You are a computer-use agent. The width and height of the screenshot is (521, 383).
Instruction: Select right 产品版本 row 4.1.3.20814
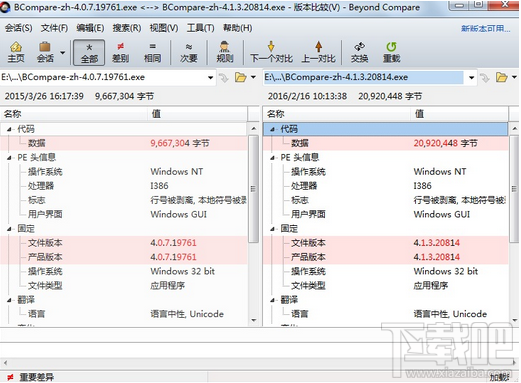tap(386, 257)
